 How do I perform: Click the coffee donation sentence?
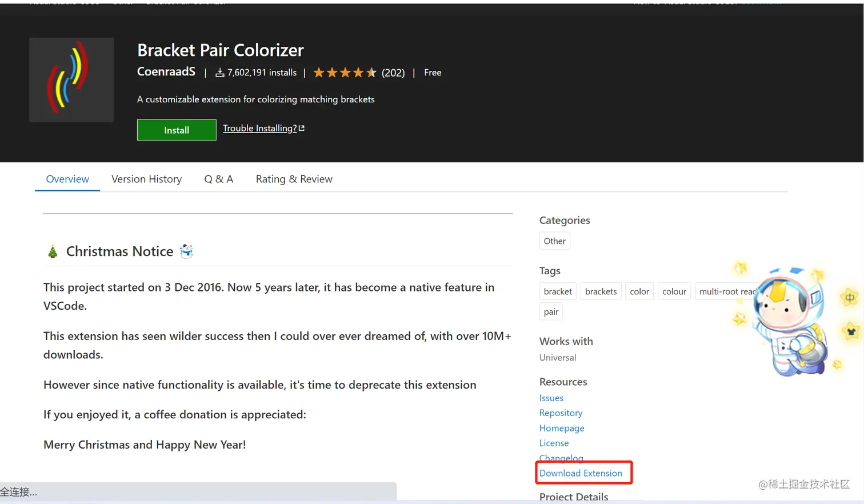tap(175, 415)
